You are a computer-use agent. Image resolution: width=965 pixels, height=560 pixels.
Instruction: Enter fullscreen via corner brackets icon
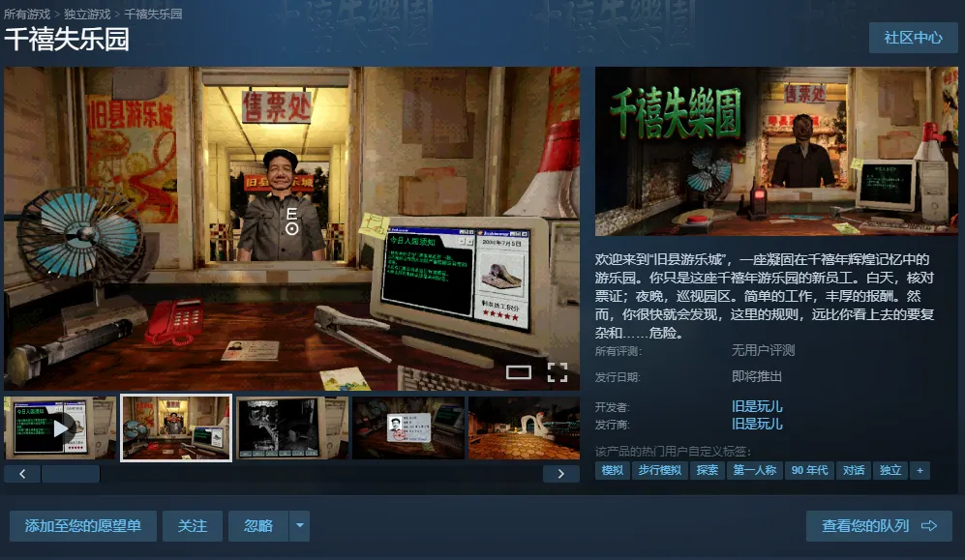(557, 372)
